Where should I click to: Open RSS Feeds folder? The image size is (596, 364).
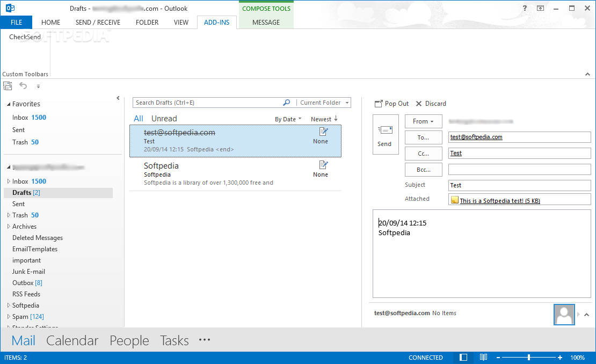(x=26, y=294)
